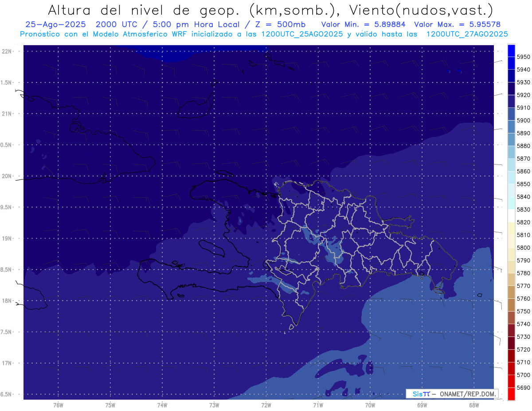Viewport: 532px width, 411px height.
Task: Select the legend swatch between 5720 and 5730
Action: click(511, 343)
